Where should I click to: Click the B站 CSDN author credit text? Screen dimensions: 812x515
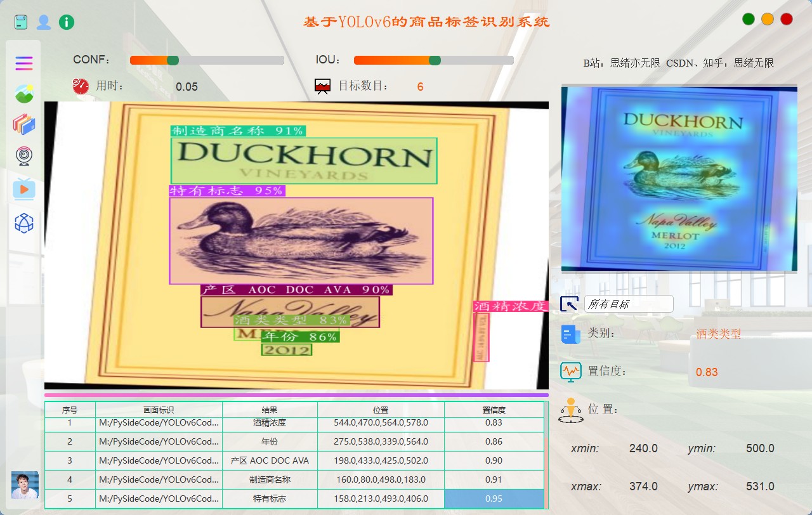click(679, 63)
